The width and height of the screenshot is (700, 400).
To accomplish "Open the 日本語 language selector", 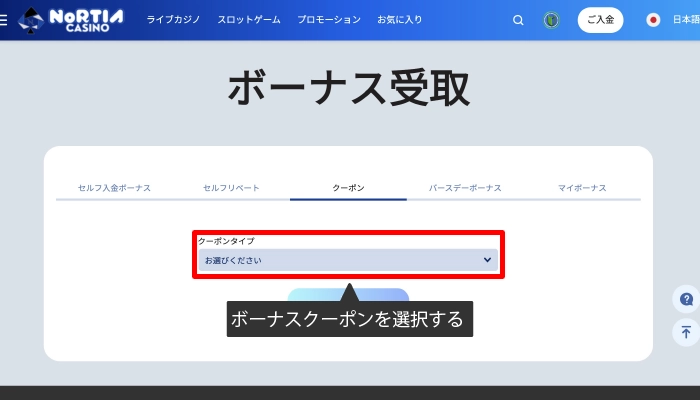I will point(685,20).
